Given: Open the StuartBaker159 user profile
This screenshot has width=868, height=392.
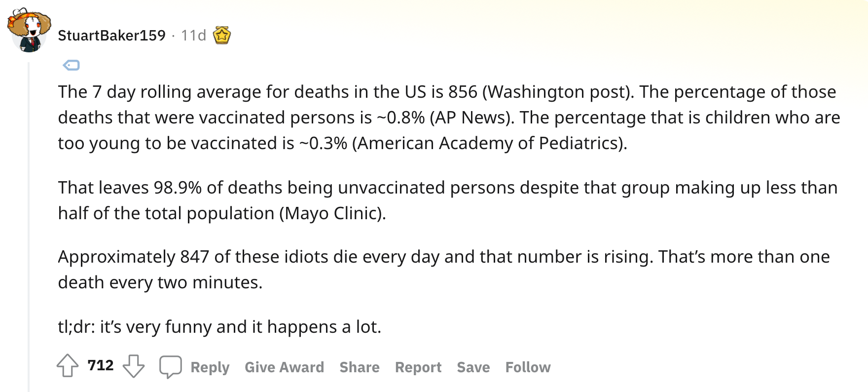Looking at the screenshot, I should (112, 36).
